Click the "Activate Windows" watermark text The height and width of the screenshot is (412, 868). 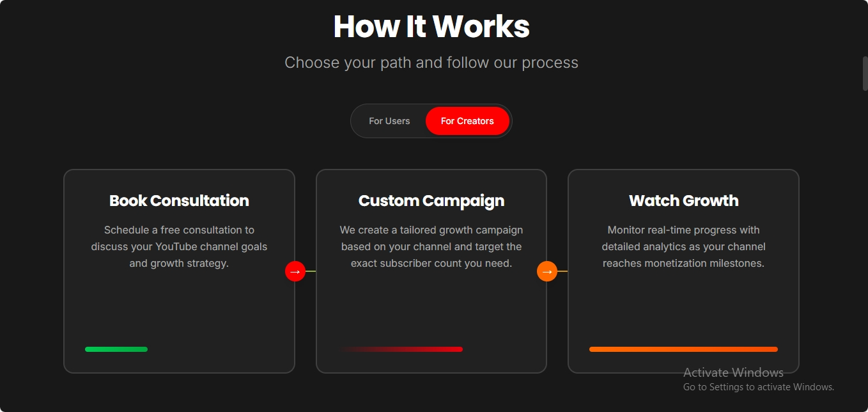tap(733, 372)
